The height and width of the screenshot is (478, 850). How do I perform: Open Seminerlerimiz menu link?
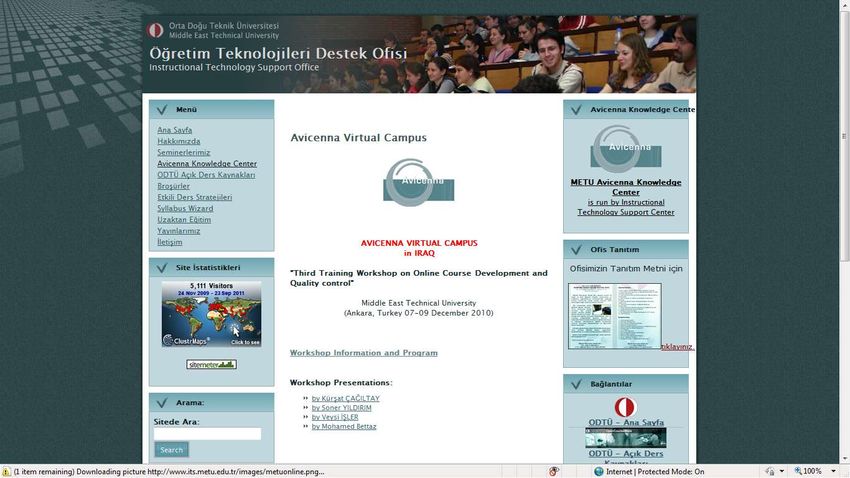[x=184, y=152]
